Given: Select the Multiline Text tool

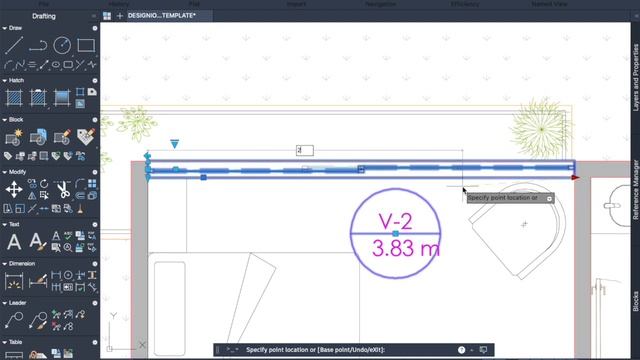Looking at the screenshot, I should click(x=14, y=242).
